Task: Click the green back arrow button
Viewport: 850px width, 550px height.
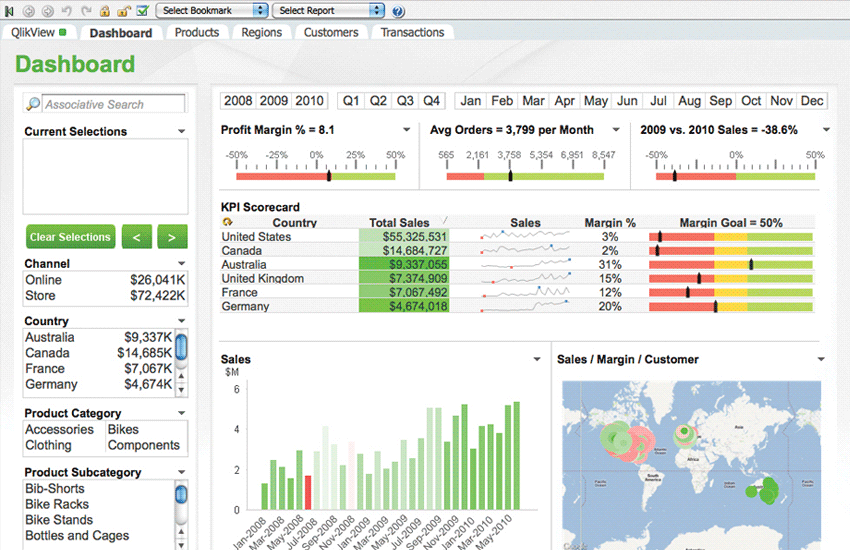Action: coord(137,237)
